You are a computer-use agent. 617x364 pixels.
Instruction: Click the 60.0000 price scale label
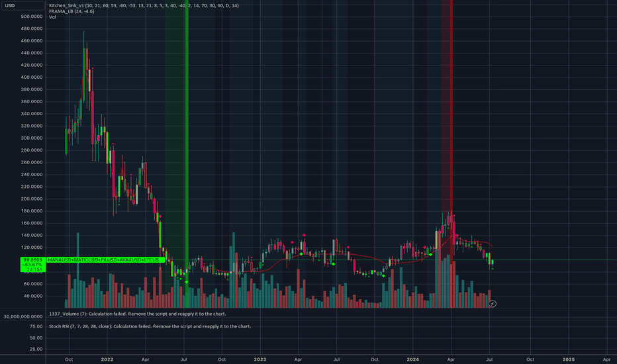[x=32, y=284]
